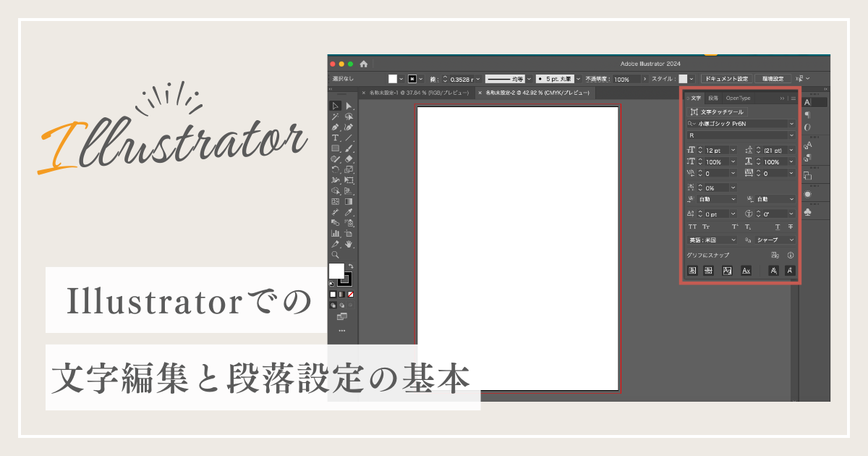Choose the Zoom magnifier tool
This screenshot has width=868, height=456.
(x=336, y=255)
